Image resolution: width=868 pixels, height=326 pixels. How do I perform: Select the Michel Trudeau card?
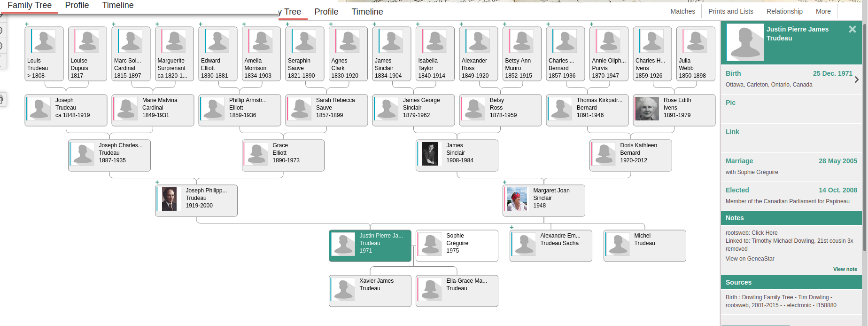(x=644, y=246)
